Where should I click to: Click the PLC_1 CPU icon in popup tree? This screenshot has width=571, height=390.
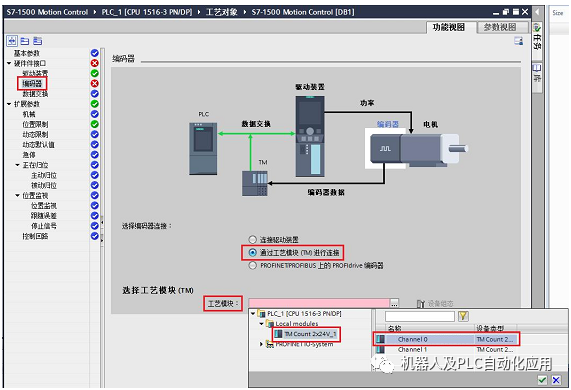[x=261, y=314]
